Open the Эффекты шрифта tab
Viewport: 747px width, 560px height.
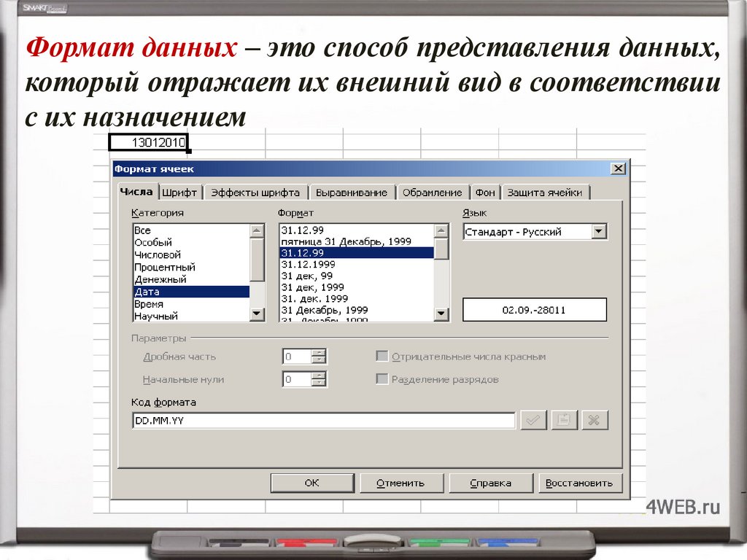[255, 192]
